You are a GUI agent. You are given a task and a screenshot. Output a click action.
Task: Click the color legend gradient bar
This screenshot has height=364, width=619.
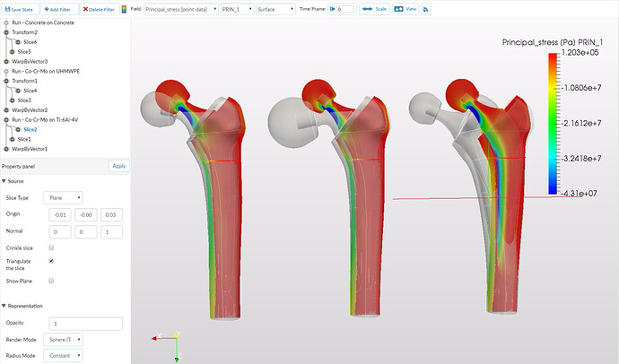coord(553,124)
